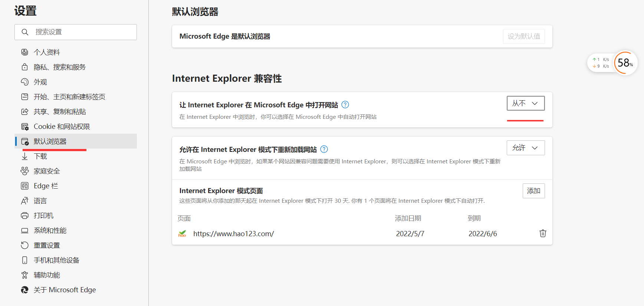The height and width of the screenshot is (306, 644).
Task: Open 系统和性能 settings
Action: tap(76, 230)
